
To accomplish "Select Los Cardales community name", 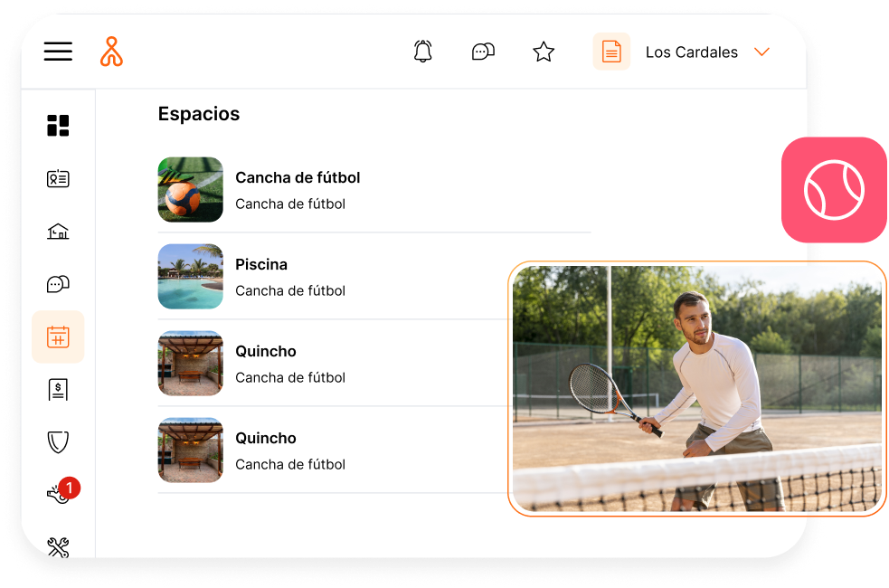I will coord(691,52).
